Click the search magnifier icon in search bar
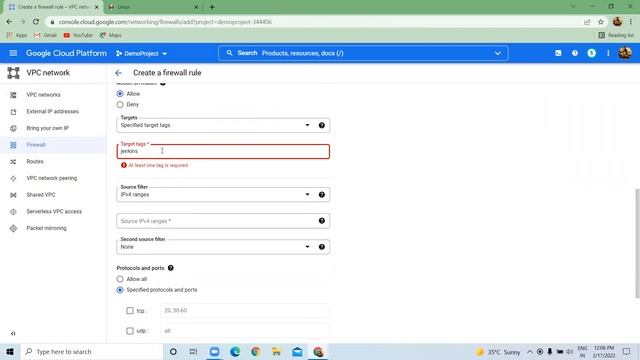 click(x=229, y=53)
